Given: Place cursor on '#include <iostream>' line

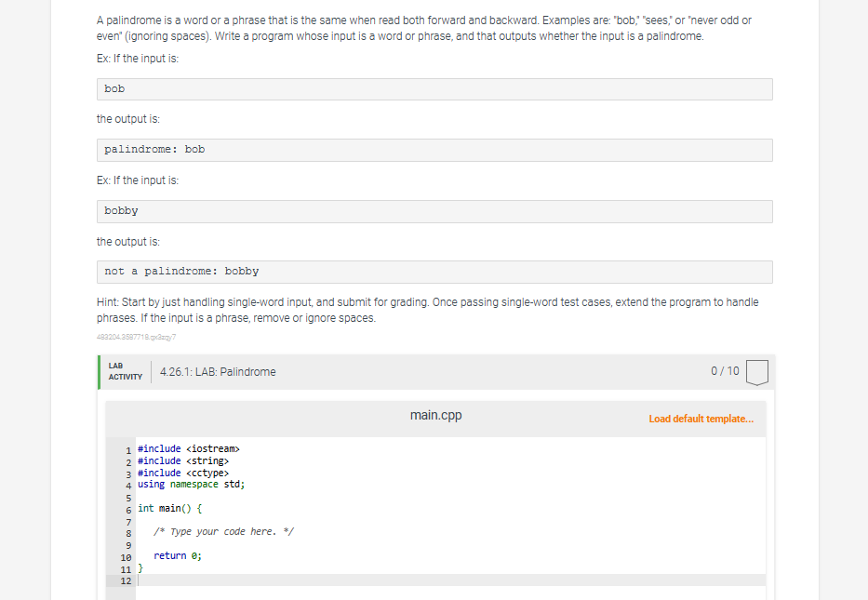Looking at the screenshot, I should point(188,449).
